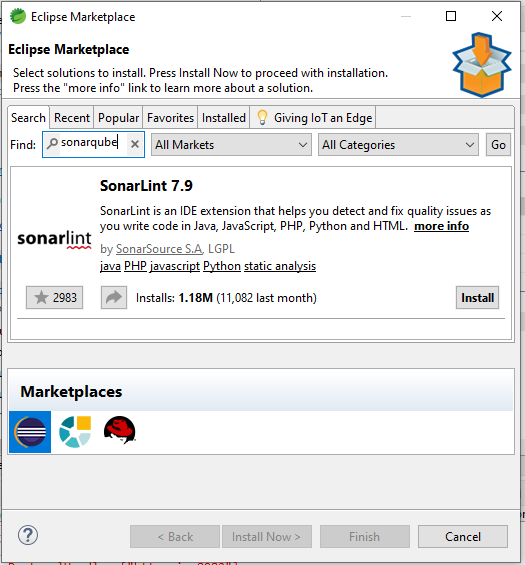525x565 pixels.
Task: Focus the Find search field
Action: pos(93,144)
